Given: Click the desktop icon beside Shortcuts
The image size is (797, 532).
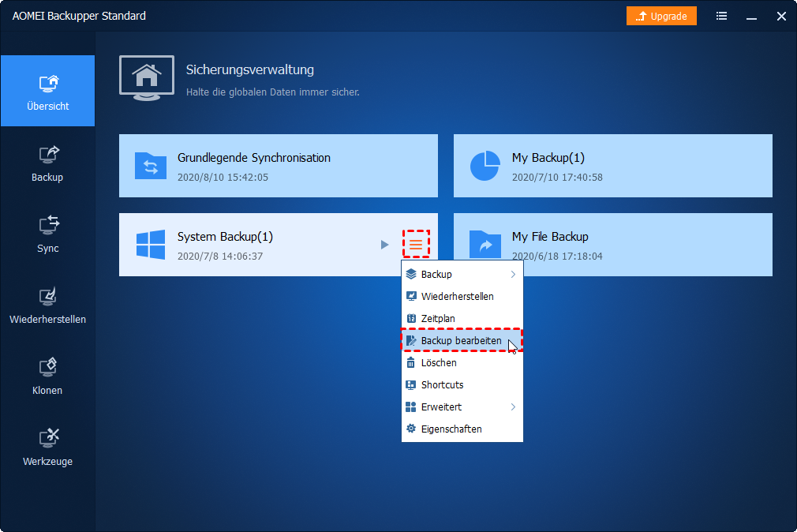Looking at the screenshot, I should click(411, 385).
